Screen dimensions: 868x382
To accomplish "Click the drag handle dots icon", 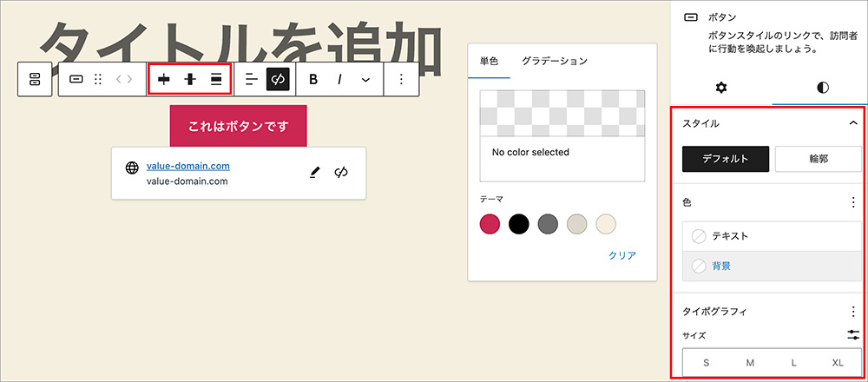I will coord(98,79).
